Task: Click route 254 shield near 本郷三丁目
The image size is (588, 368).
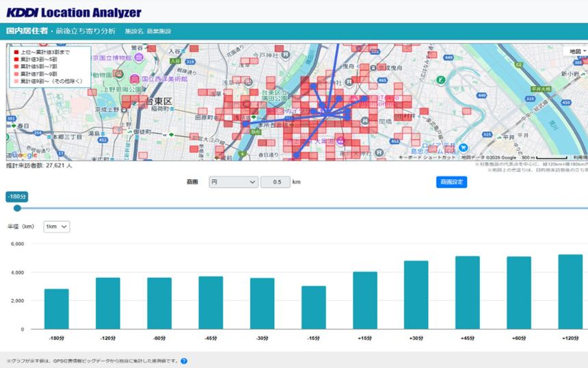Action: 38,133
